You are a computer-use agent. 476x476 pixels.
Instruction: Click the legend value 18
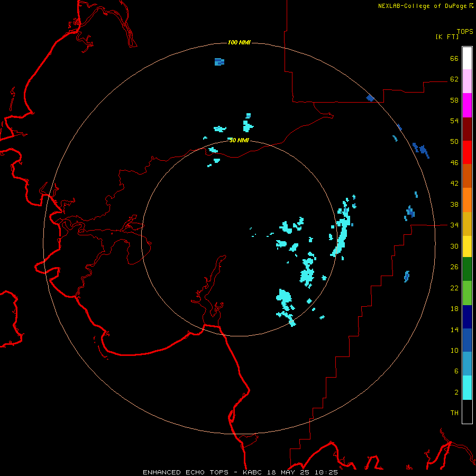[x=454, y=309]
